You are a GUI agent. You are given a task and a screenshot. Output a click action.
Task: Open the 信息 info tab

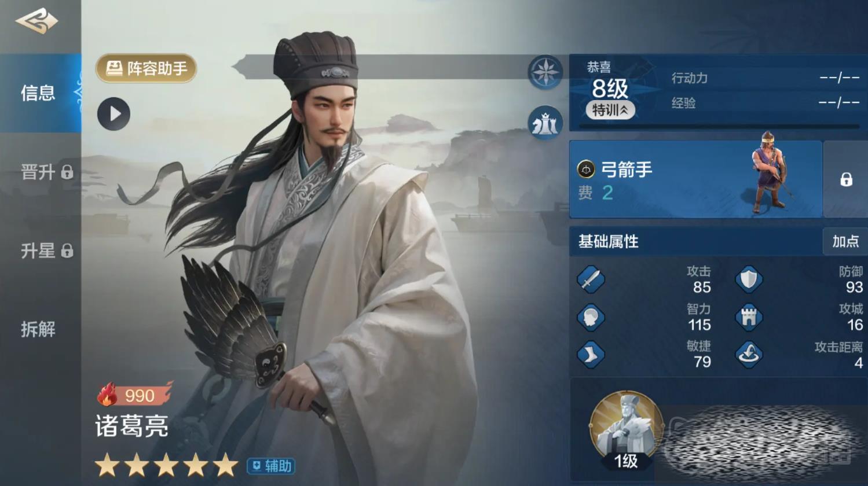[38, 93]
